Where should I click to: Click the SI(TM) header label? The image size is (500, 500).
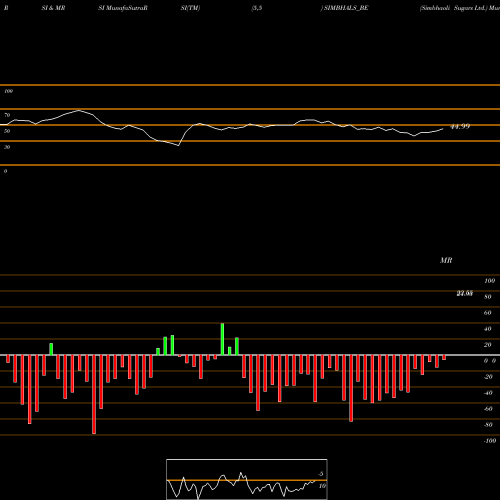click(190, 8)
